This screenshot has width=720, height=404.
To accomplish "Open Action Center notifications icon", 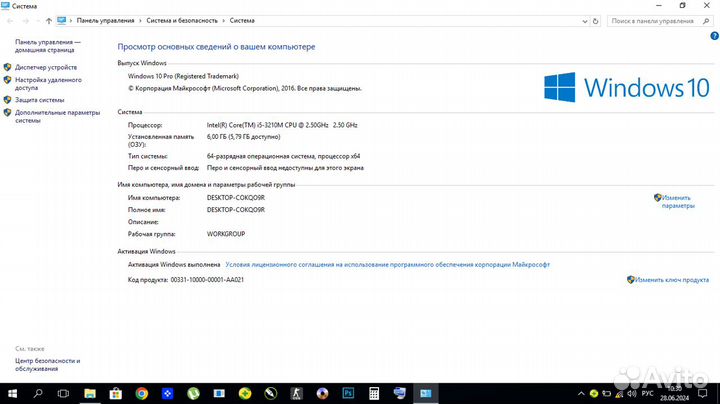I will tap(703, 393).
